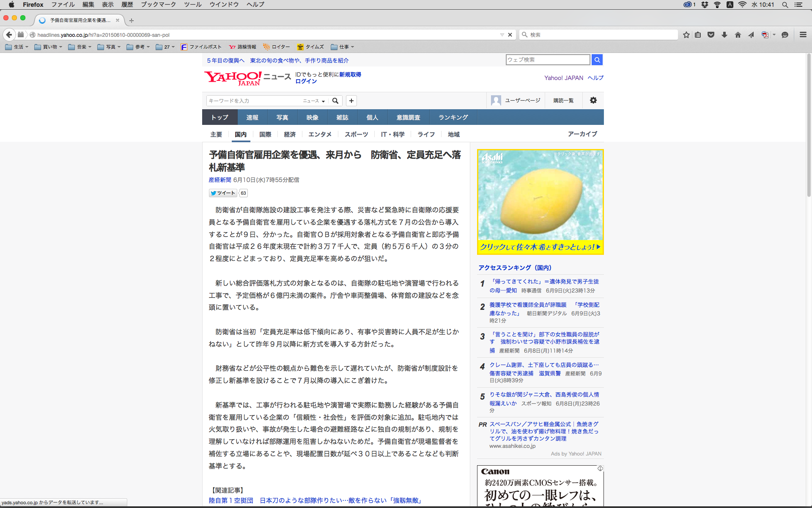Open the Firefox downloads arrow
This screenshot has height=508, width=812.
[724, 35]
